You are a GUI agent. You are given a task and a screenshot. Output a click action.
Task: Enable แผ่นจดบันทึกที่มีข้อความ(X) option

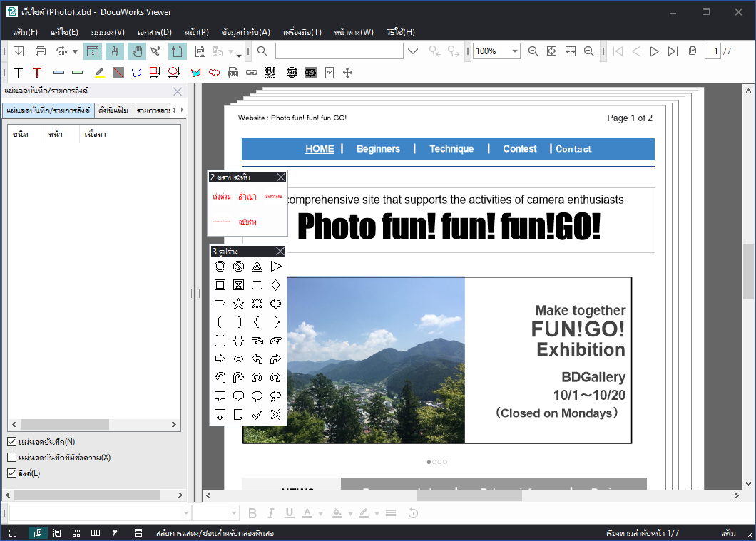(11, 456)
